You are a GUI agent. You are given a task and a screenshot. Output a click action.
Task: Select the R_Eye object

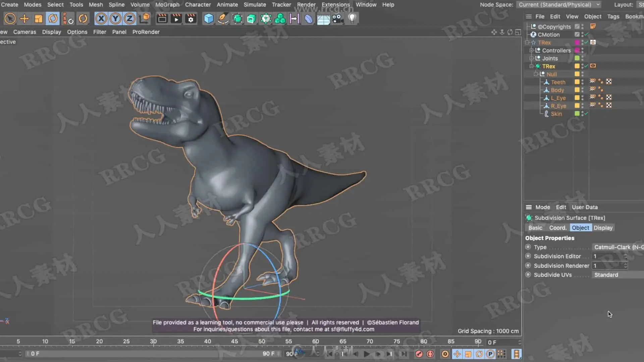(x=558, y=106)
